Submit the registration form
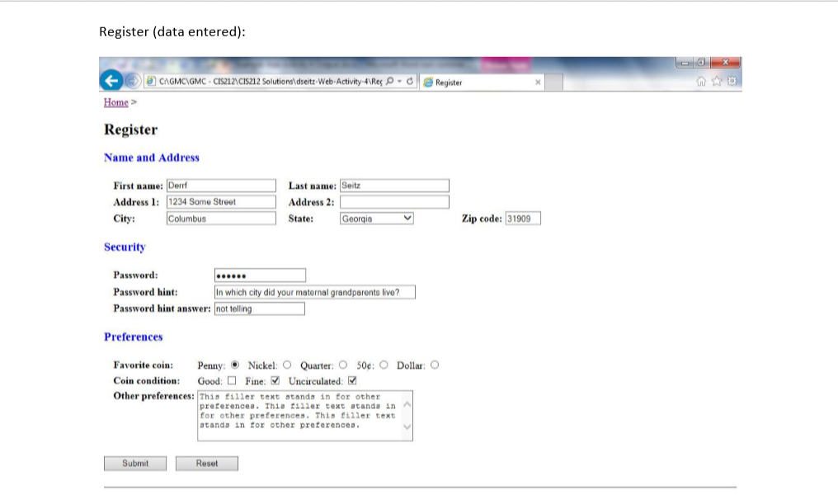 (x=135, y=464)
